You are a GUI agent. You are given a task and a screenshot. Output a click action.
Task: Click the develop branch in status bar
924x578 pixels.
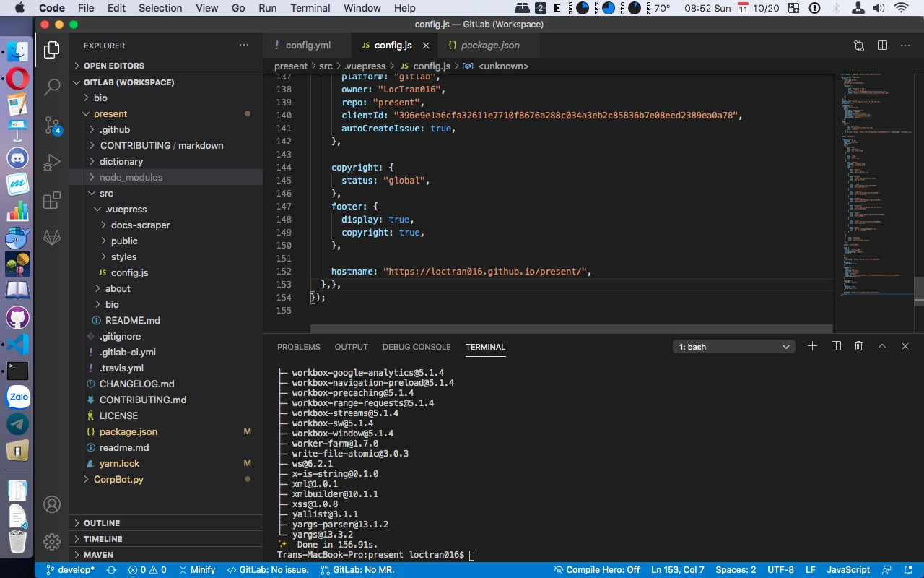point(70,570)
